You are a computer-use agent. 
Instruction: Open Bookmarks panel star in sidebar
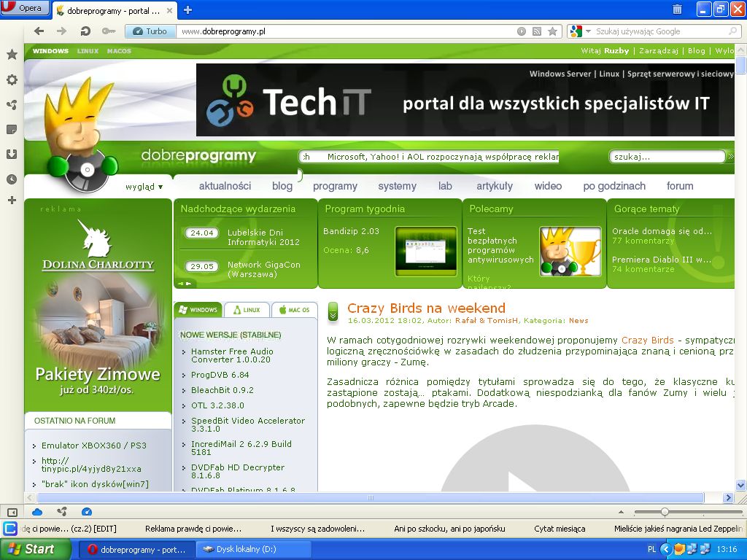click(12, 54)
